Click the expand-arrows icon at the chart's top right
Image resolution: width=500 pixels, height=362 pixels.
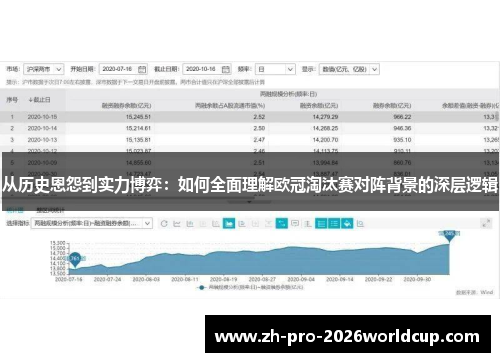tap(486, 223)
